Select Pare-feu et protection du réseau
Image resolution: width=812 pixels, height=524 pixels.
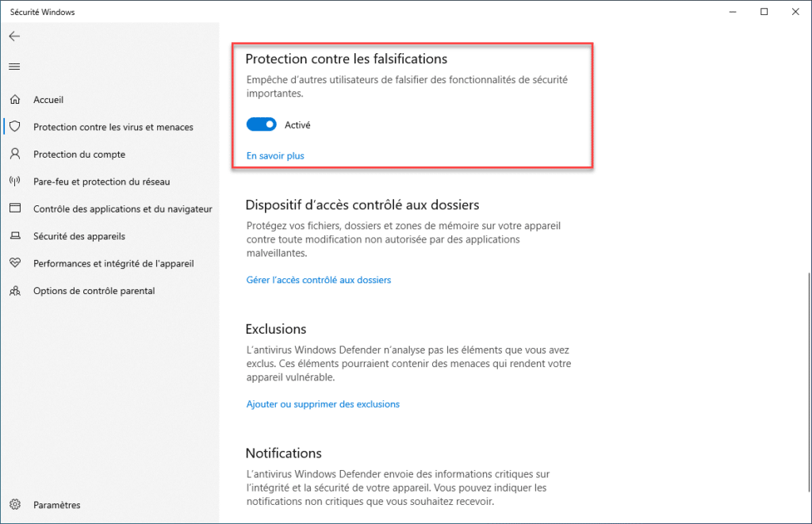[x=101, y=182]
